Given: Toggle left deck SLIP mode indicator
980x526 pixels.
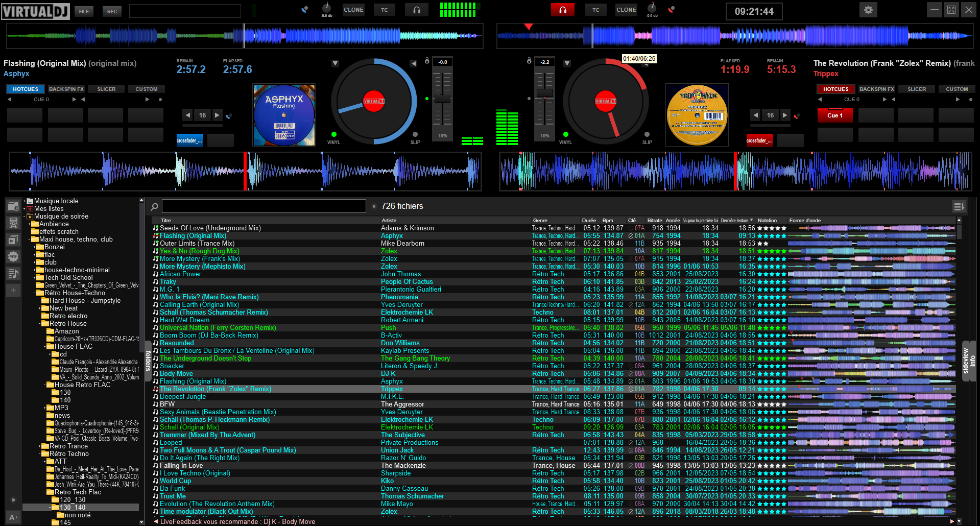Looking at the screenshot, I should [x=415, y=135].
